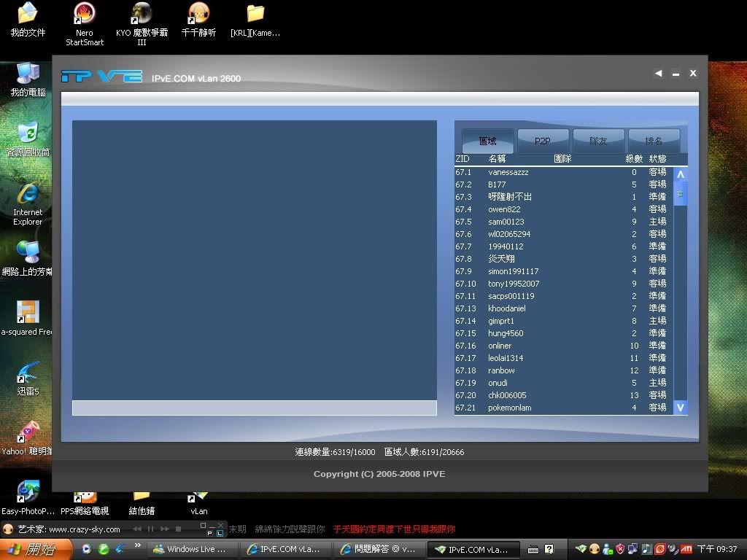747x560 pixels.
Task: Launch the 迅雷5 desktop shortcut
Action: click(x=28, y=373)
